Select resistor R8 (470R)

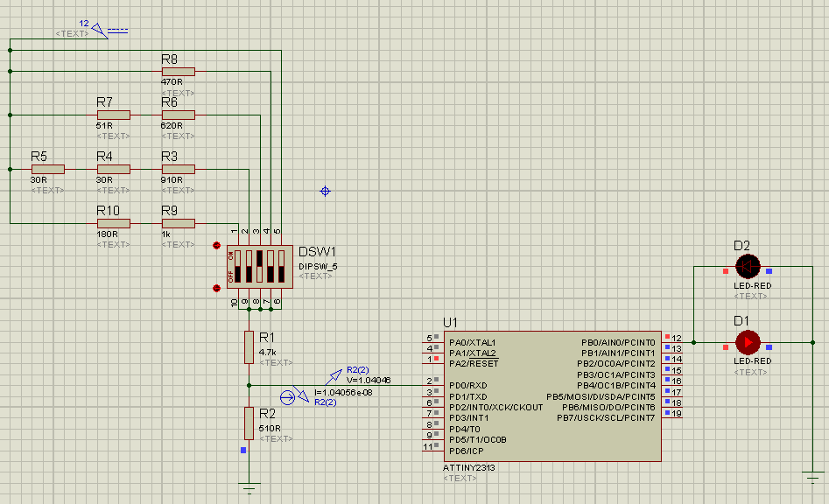(x=178, y=71)
